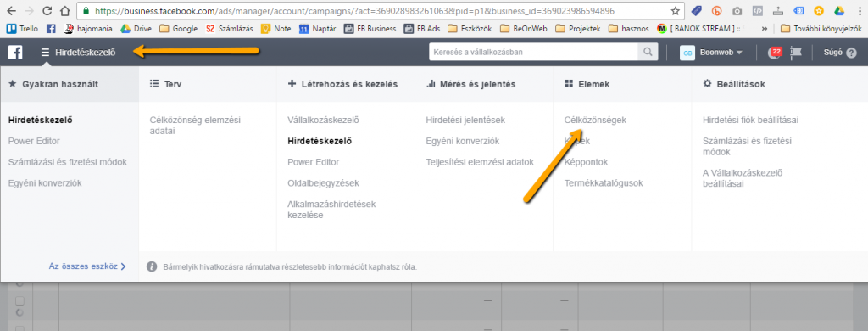
Task: Open Vállalkozáskezelő in Létrehozás és kezelés
Action: click(324, 120)
